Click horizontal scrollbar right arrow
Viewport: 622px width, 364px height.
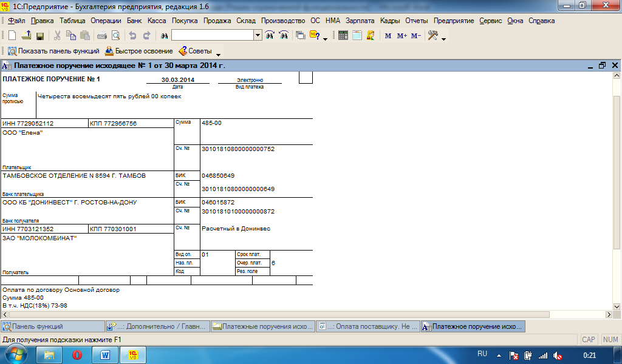[609, 314]
